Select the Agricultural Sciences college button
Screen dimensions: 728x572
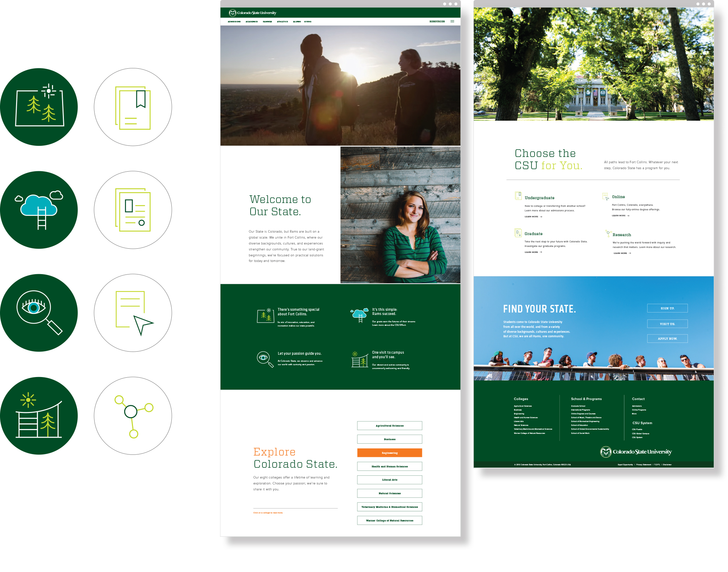pyautogui.click(x=389, y=426)
